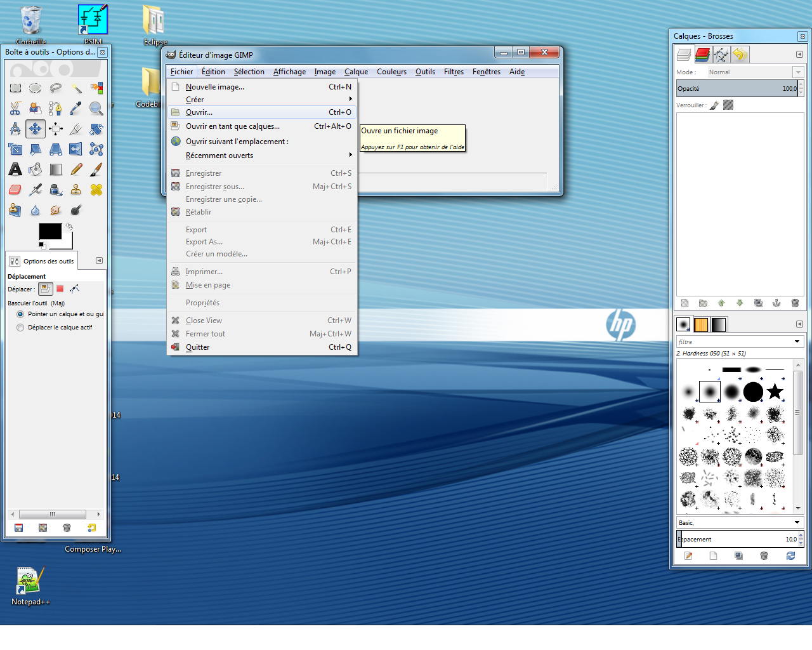Click the brush list vertical scrollbar

click(797, 413)
